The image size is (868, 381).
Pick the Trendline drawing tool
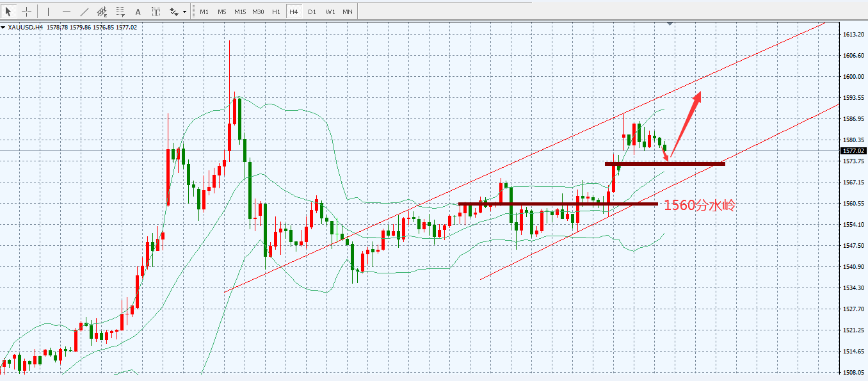coord(84,12)
